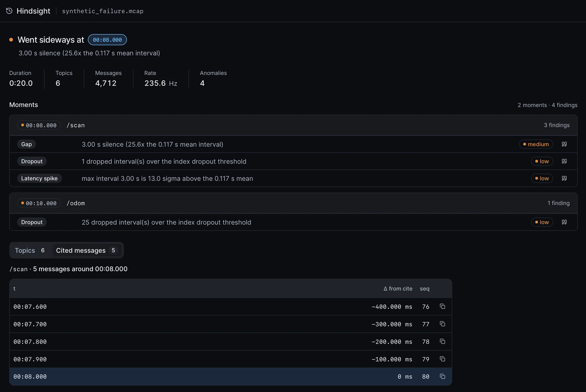
Task: Collapse the /odom moment with 1 finding
Action: (x=293, y=203)
